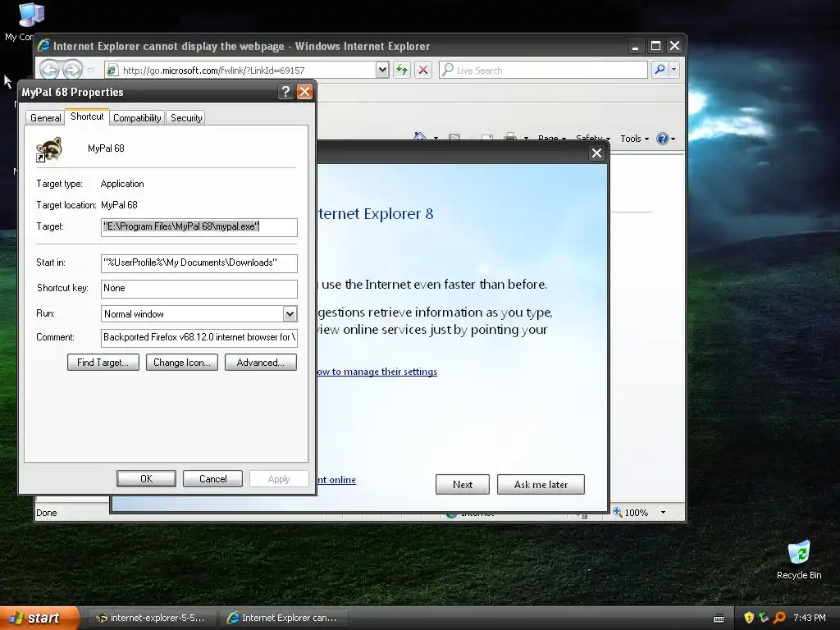840x630 pixels.
Task: Open the search provider dropdown arrow
Action: [x=674, y=70]
